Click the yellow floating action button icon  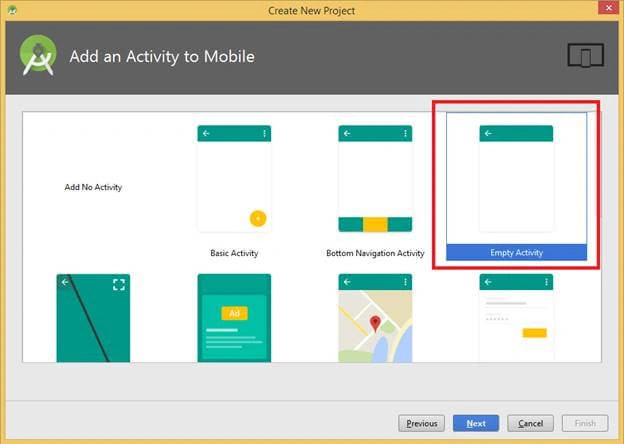pos(258,218)
